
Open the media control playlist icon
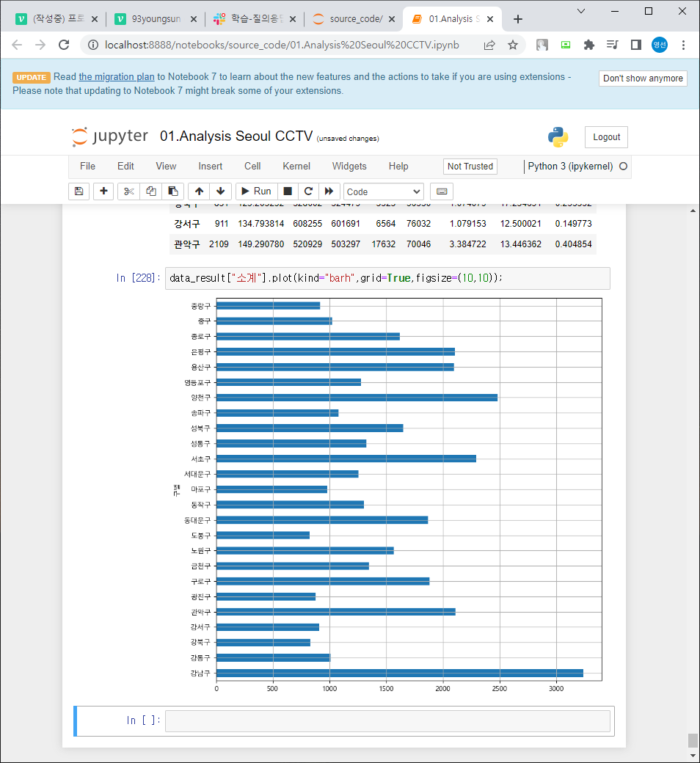(x=613, y=45)
